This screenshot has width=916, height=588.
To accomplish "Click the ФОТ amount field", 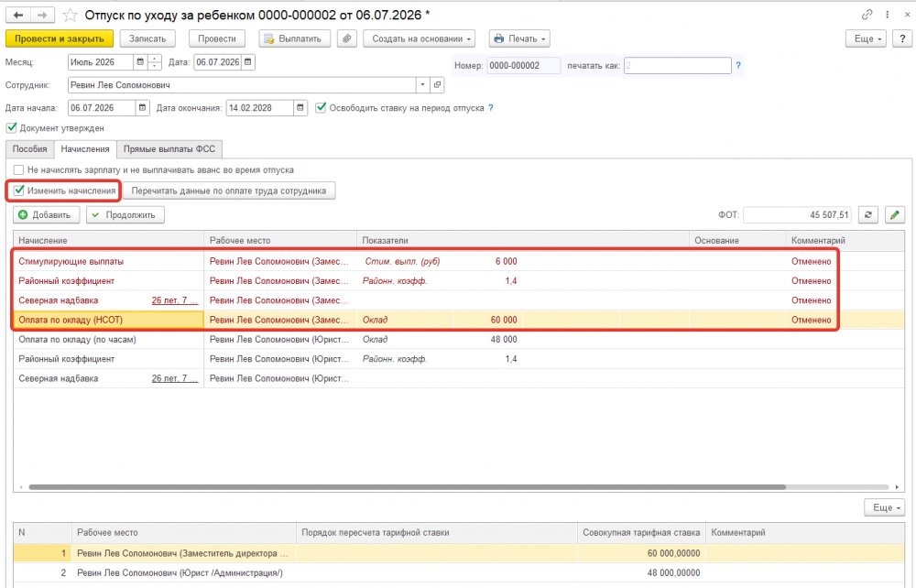I will 797,215.
